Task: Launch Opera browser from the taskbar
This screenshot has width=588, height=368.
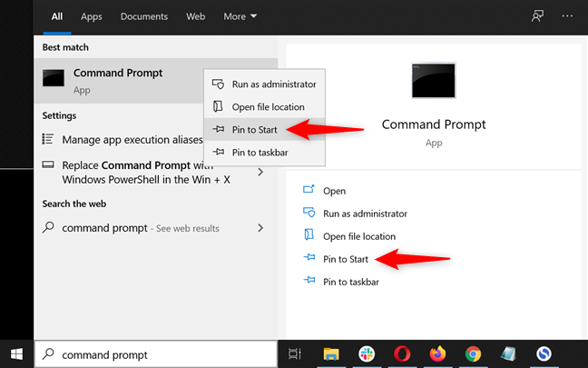Action: coord(402,353)
